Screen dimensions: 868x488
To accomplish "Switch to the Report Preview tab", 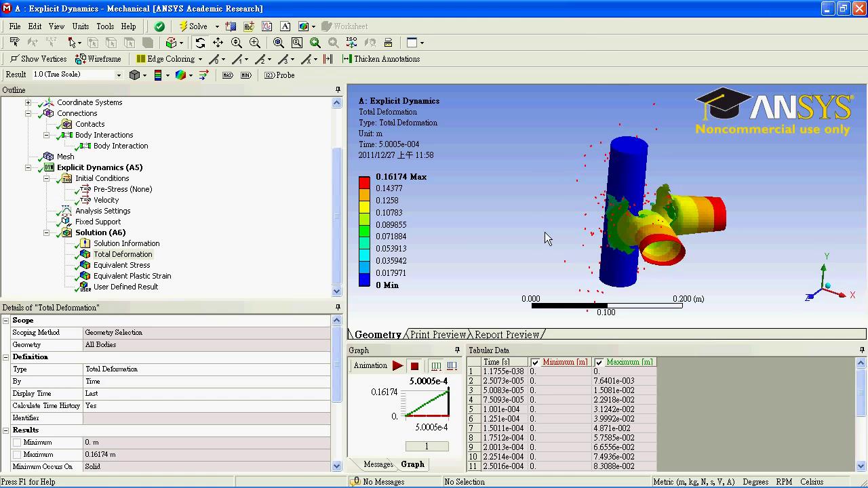I will pyautogui.click(x=507, y=335).
